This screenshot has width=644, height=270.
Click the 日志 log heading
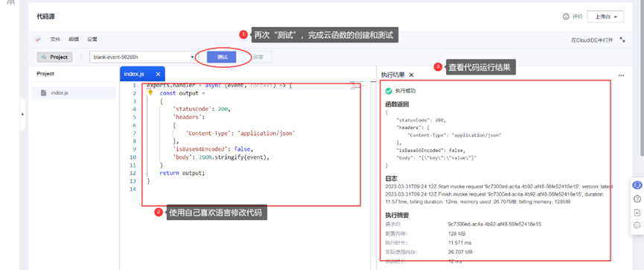(x=391, y=178)
